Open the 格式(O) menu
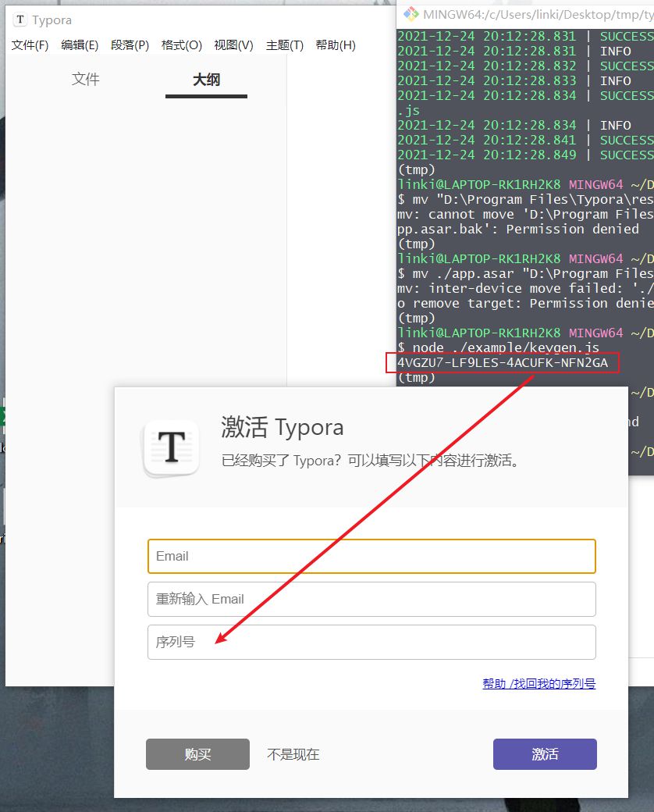 181,45
